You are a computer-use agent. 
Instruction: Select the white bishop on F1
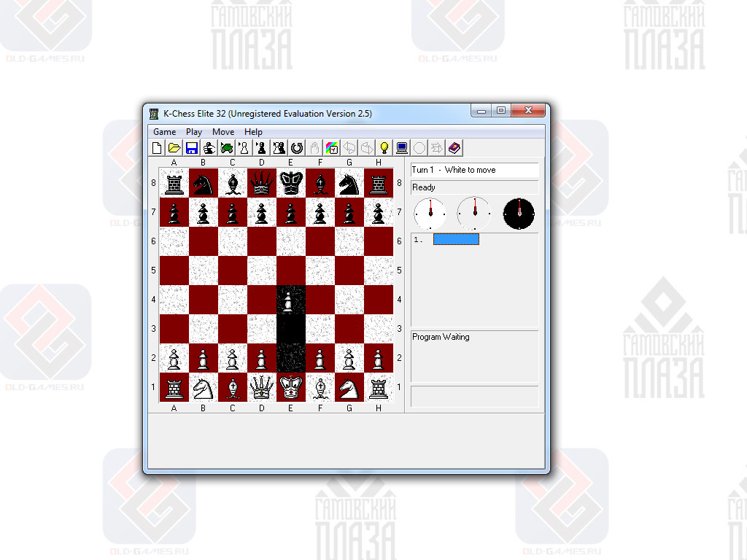coord(320,388)
